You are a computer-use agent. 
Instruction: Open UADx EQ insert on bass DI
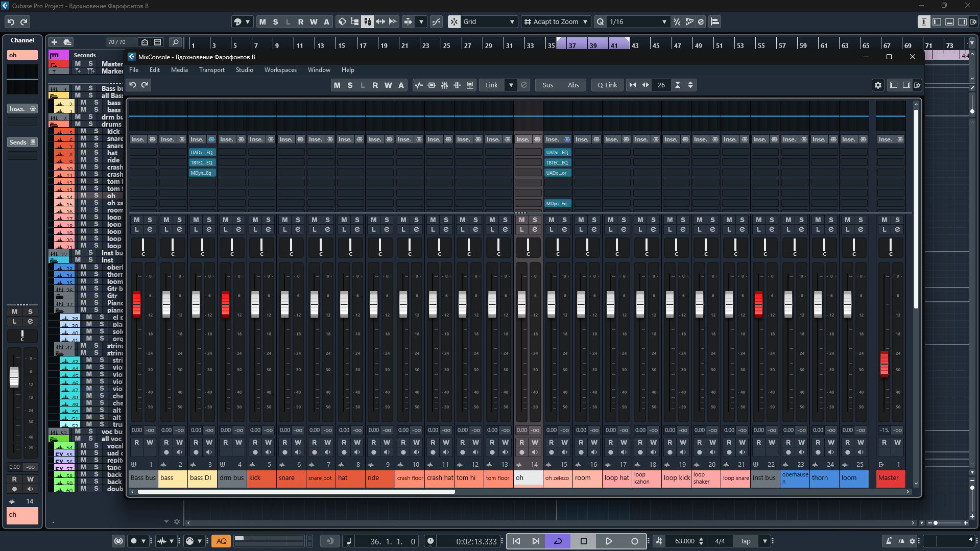[202, 152]
